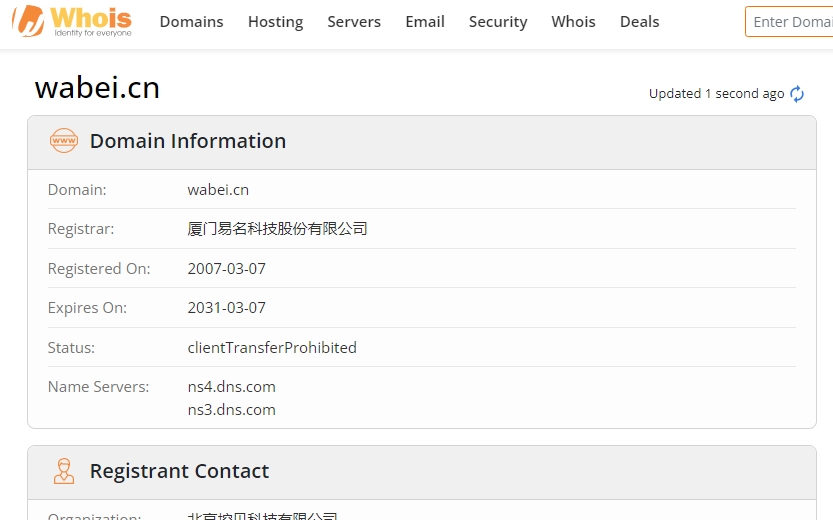The width and height of the screenshot is (833, 520).
Task: Open the Hosting menu
Action: pyautogui.click(x=275, y=22)
